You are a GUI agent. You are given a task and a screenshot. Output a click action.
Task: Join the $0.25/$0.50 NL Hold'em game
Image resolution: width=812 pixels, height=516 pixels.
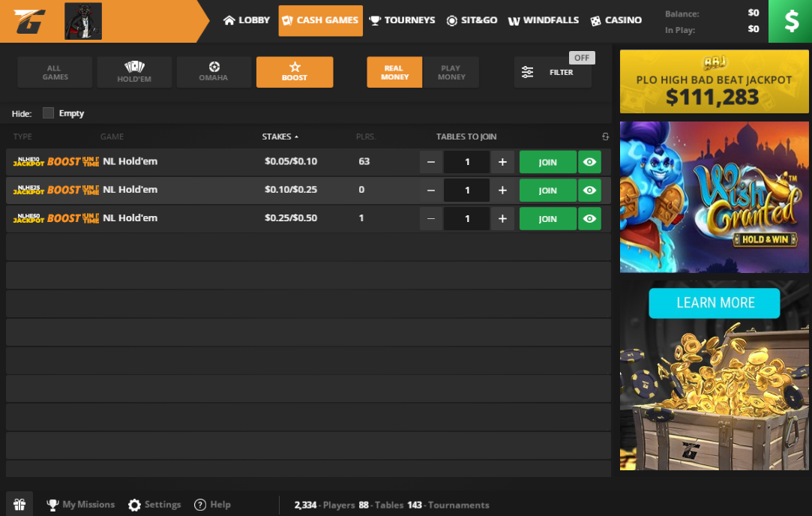pyautogui.click(x=547, y=219)
